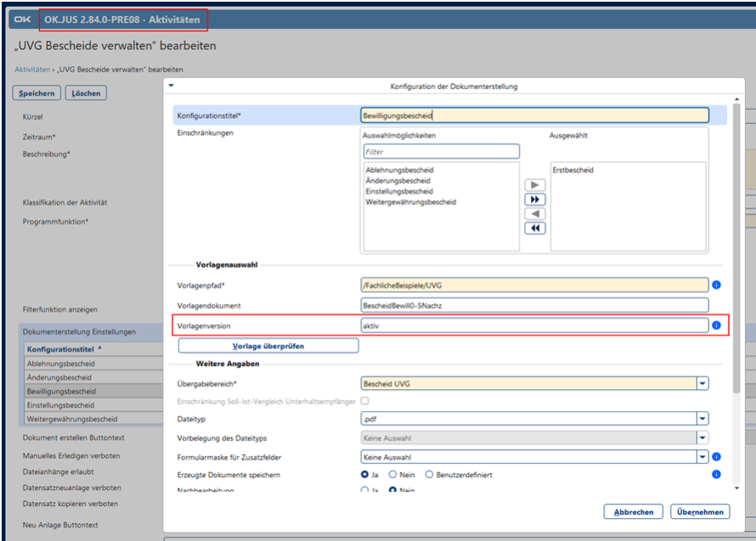Screen dimensions: 756x541
Task: Click the Vorlagenversion field showing aktiv
Action: (x=534, y=325)
